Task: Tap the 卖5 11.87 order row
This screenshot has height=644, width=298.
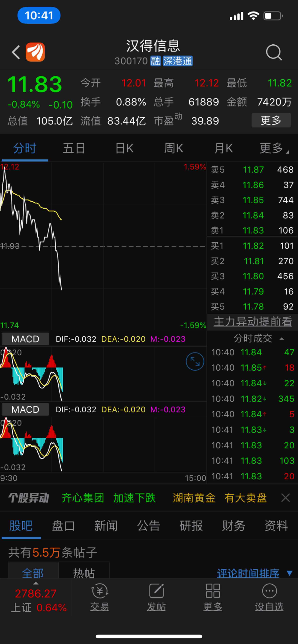Action: 252,170
